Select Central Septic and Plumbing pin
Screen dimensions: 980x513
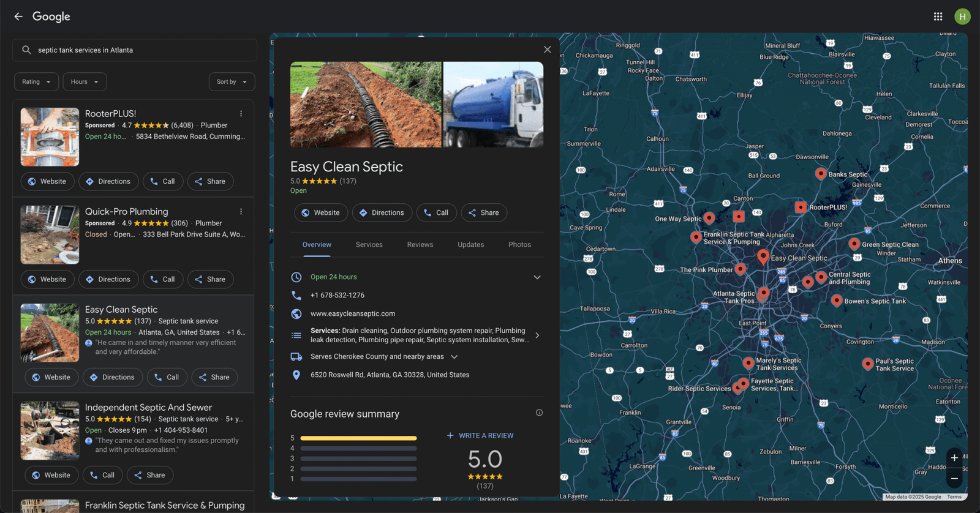821,277
